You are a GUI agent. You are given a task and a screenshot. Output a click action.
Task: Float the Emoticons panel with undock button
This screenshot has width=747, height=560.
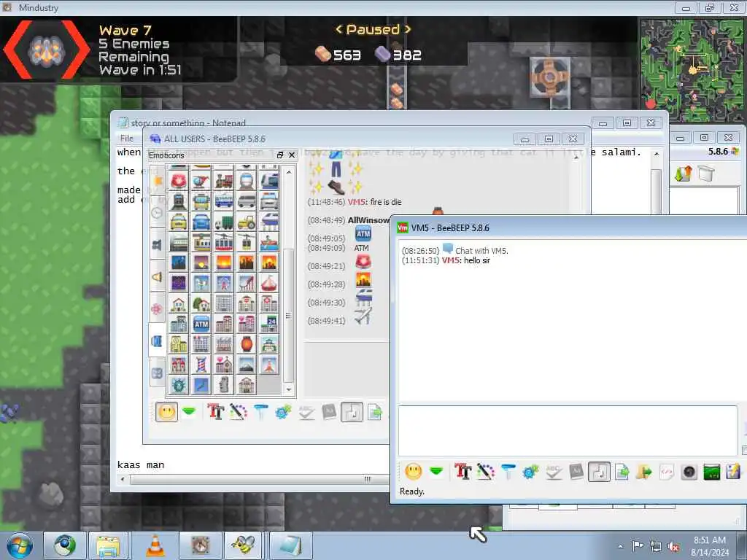click(280, 155)
